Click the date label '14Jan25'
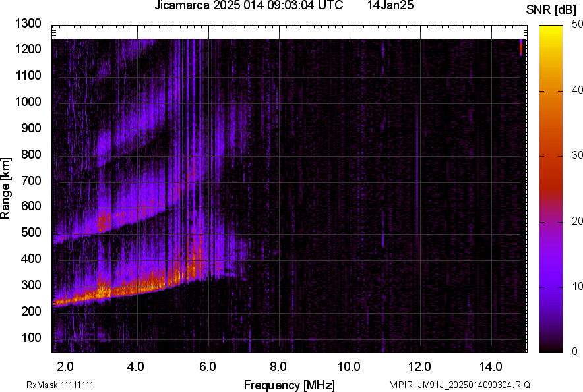 pyautogui.click(x=390, y=5)
